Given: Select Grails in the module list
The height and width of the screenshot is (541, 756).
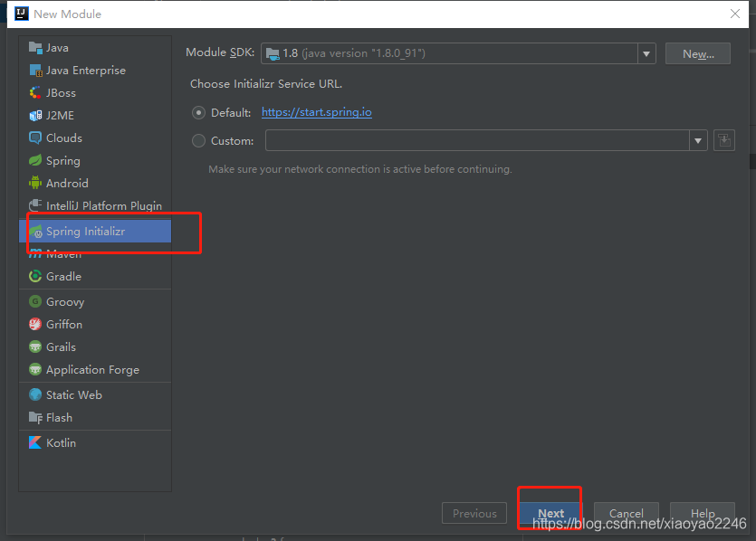Looking at the screenshot, I should 95,346.
